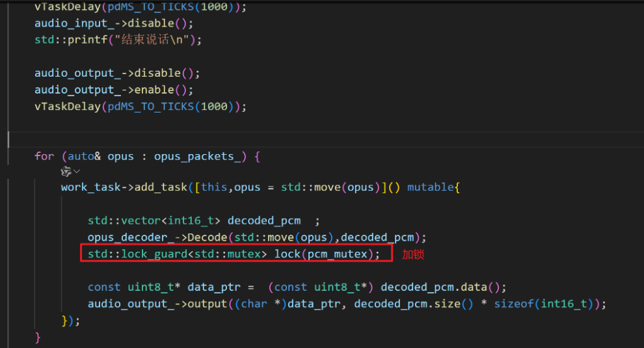Click std::vector<int16_t> type declaration
This screenshot has width=644, height=348.
[154, 221]
